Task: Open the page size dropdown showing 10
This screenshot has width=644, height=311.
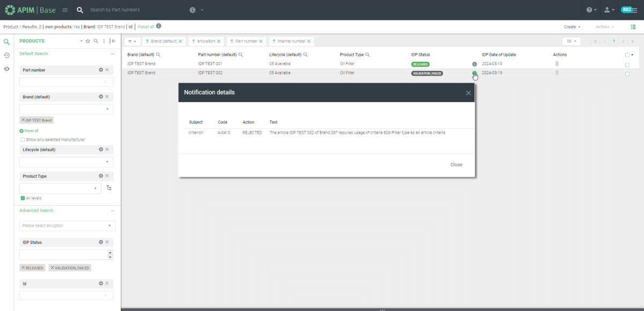Action: 572,41
